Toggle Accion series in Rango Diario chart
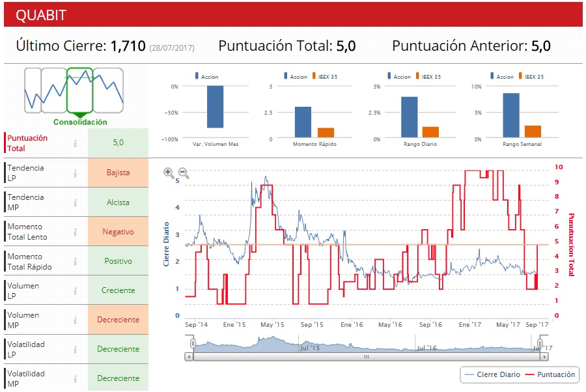 [398, 76]
